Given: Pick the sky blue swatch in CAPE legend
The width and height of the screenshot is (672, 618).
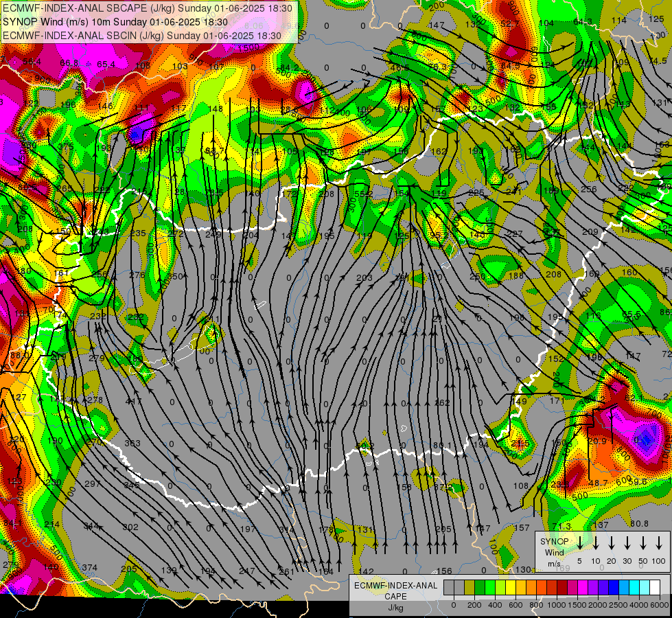Looking at the screenshot, I should 623,587.
